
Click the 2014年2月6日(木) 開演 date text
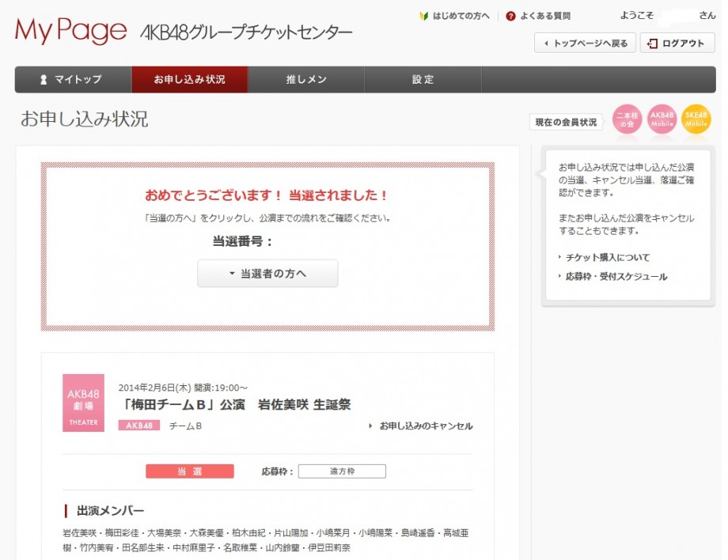point(183,388)
